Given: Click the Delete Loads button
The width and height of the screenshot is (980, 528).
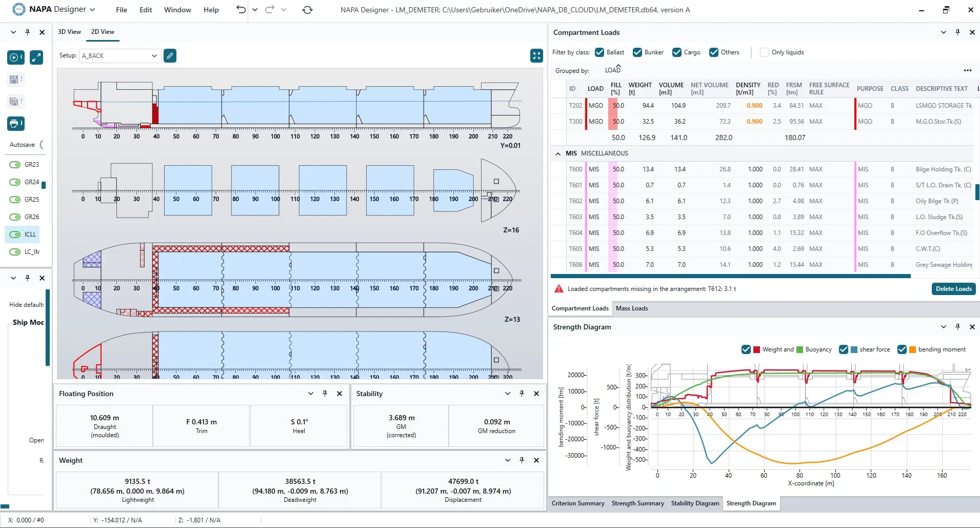Looking at the screenshot, I should coord(953,289).
